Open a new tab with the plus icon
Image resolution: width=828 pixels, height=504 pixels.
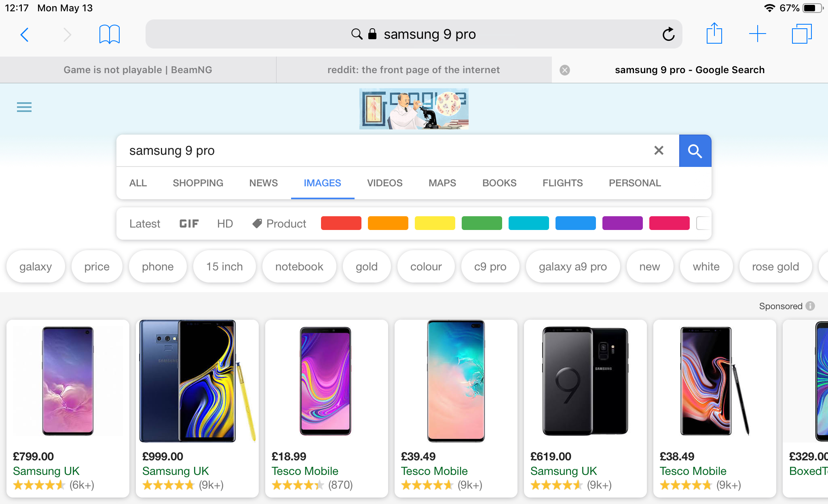pyautogui.click(x=757, y=34)
